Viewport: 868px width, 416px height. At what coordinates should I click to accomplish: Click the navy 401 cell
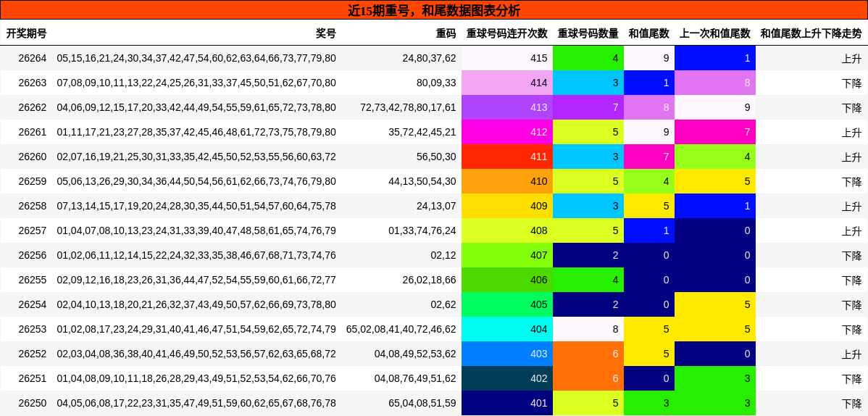(x=507, y=403)
